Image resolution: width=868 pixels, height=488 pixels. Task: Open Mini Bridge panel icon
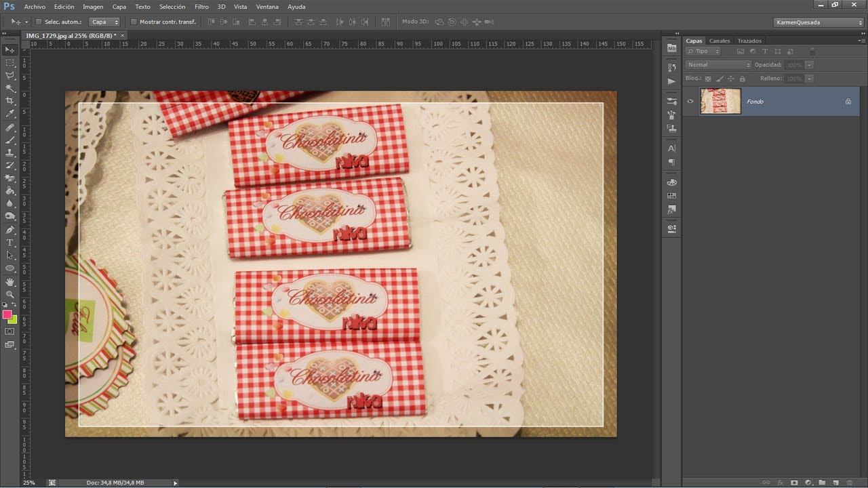tap(672, 48)
